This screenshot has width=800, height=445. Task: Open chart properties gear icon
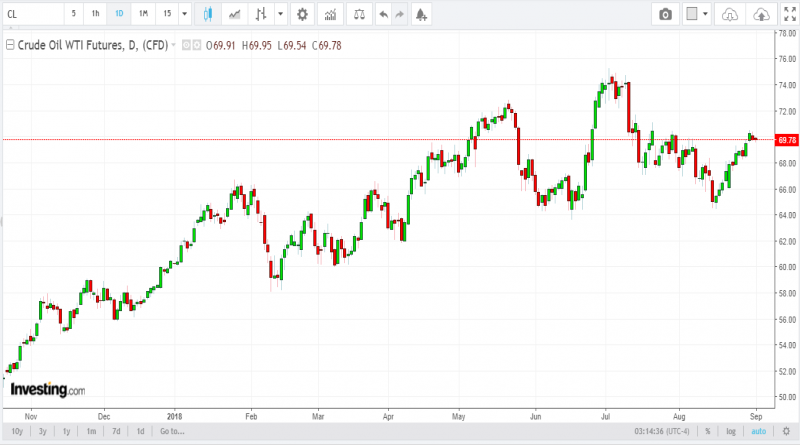(303, 14)
